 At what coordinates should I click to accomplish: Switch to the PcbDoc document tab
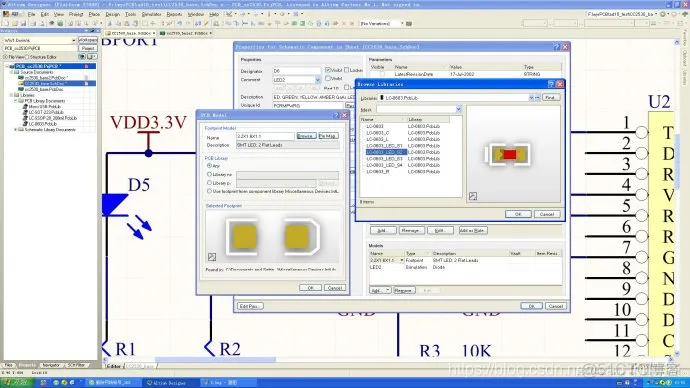coord(187,33)
